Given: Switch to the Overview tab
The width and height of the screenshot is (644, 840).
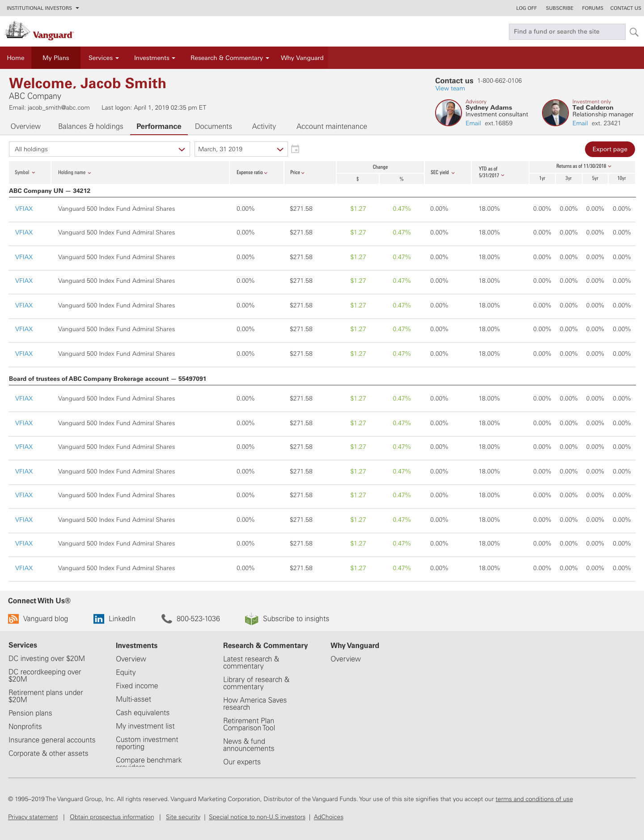Looking at the screenshot, I should point(25,126).
